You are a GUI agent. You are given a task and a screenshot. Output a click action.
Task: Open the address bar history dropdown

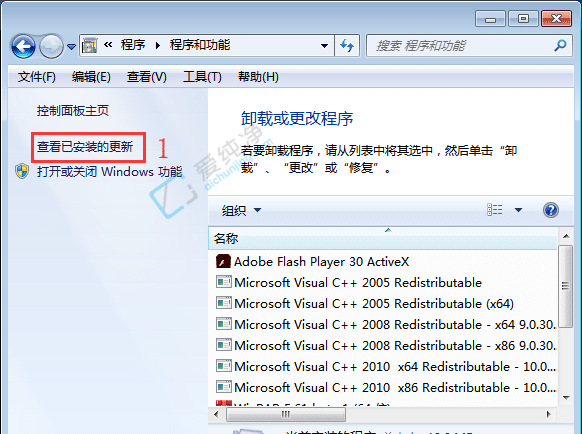[x=324, y=46]
